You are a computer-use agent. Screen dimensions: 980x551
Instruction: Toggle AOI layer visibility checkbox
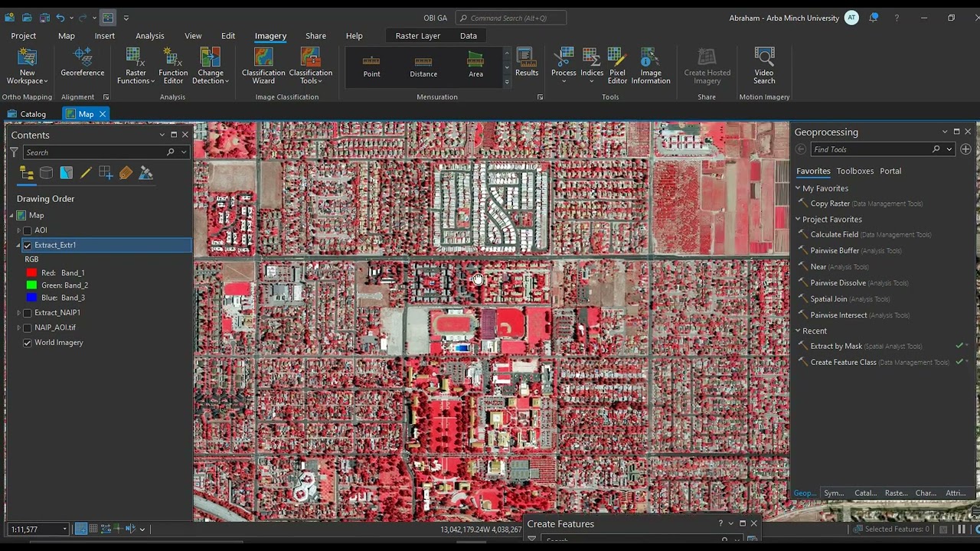click(28, 230)
